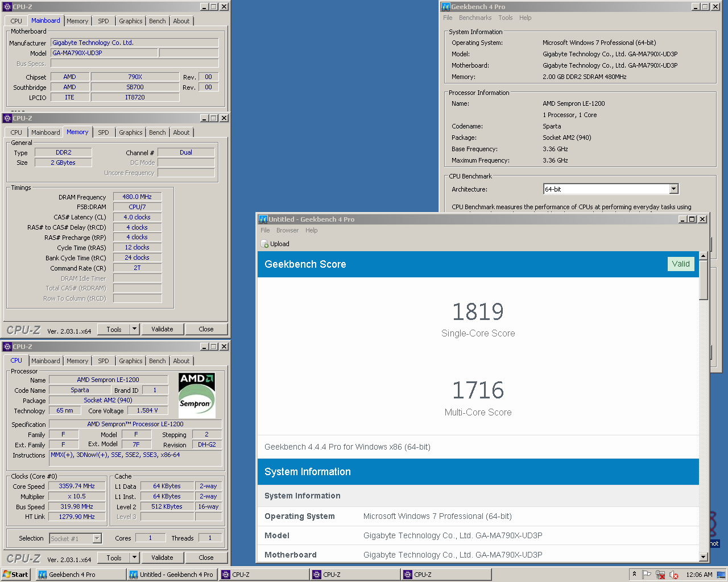Switch to Geekbench 4 Pro taskbar button
The width and height of the screenshot is (728, 582).
tap(81, 575)
